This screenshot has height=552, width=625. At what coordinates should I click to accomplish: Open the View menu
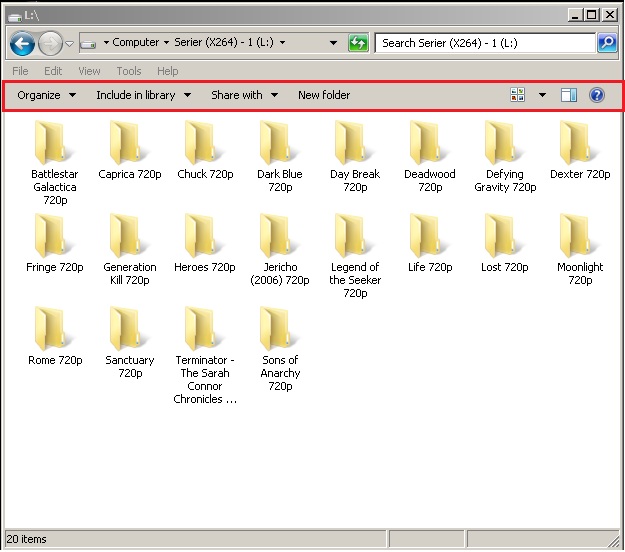[x=89, y=71]
